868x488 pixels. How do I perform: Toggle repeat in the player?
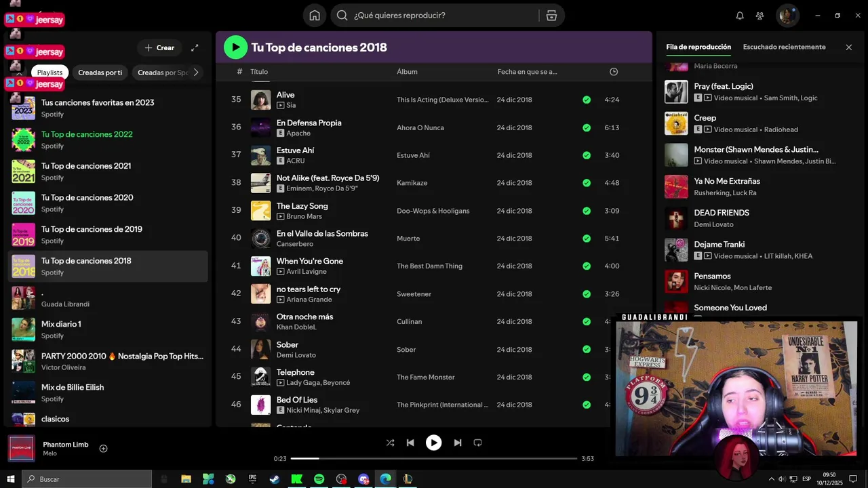[477, 443]
